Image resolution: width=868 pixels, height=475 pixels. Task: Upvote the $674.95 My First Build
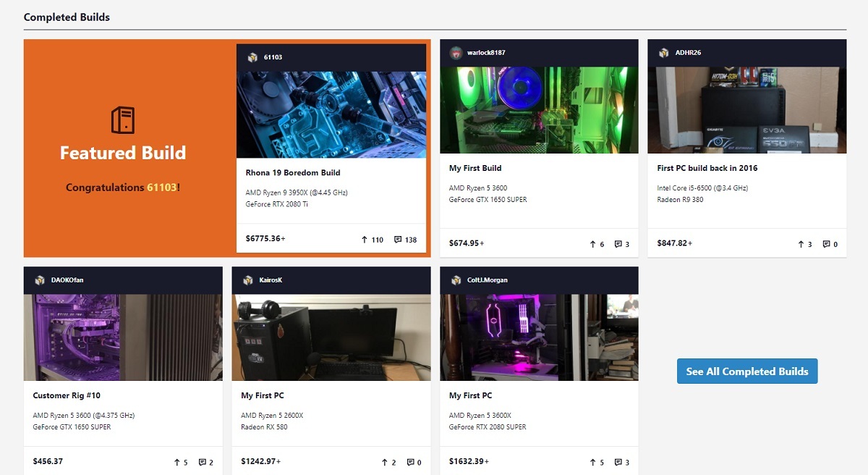[593, 244]
